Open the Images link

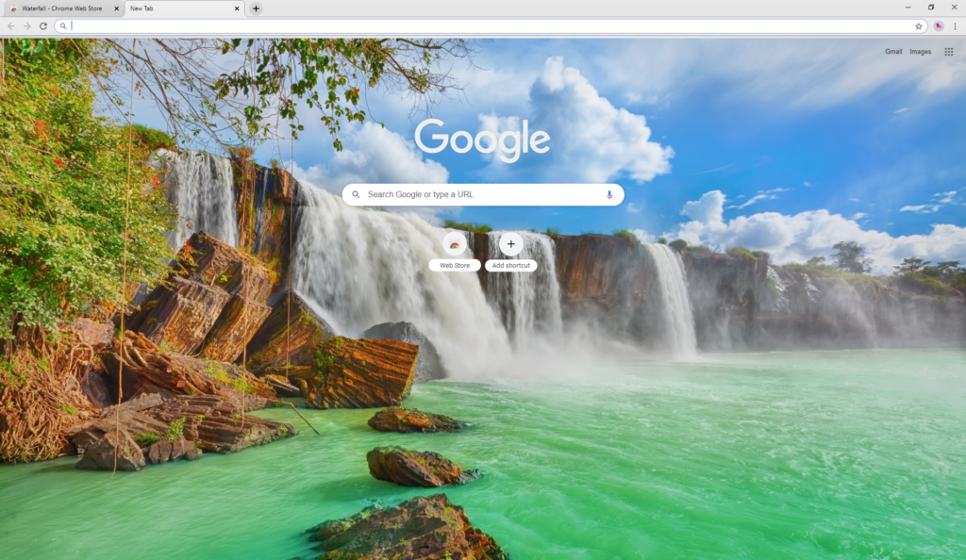(x=921, y=52)
